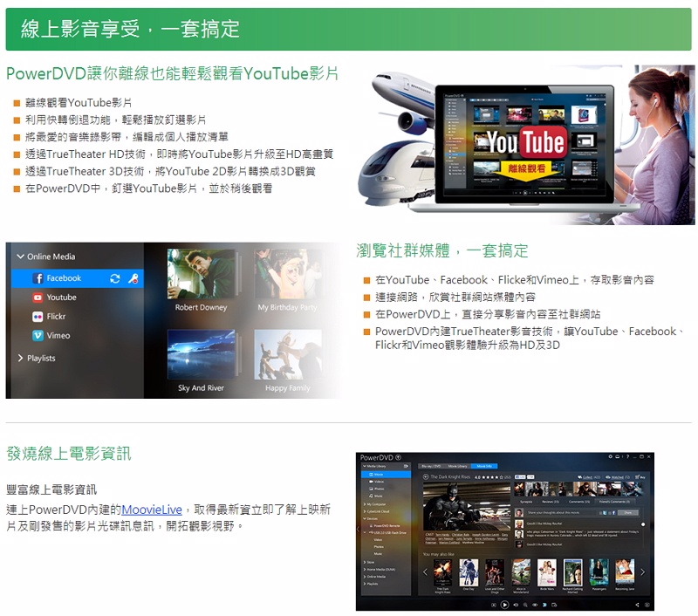Collapse Media Library in PowerDVD sidebar
Image resolution: width=698 pixels, height=616 pixels.
tap(364, 466)
